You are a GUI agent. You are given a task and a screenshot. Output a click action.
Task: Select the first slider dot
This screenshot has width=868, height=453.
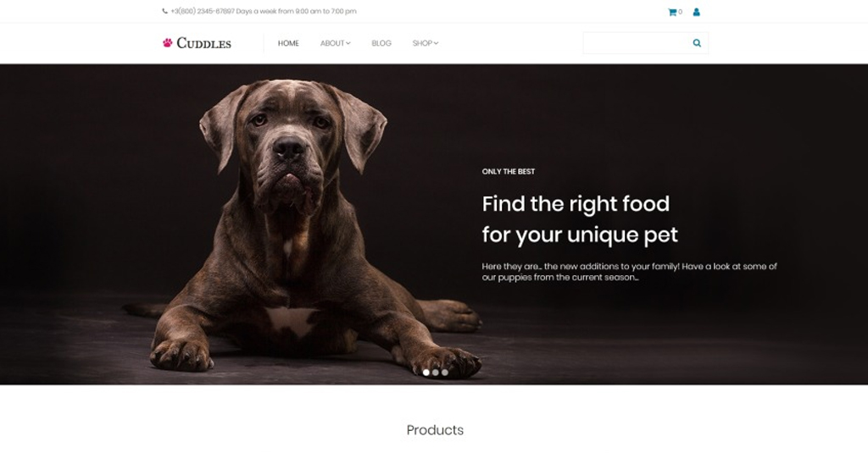426,373
